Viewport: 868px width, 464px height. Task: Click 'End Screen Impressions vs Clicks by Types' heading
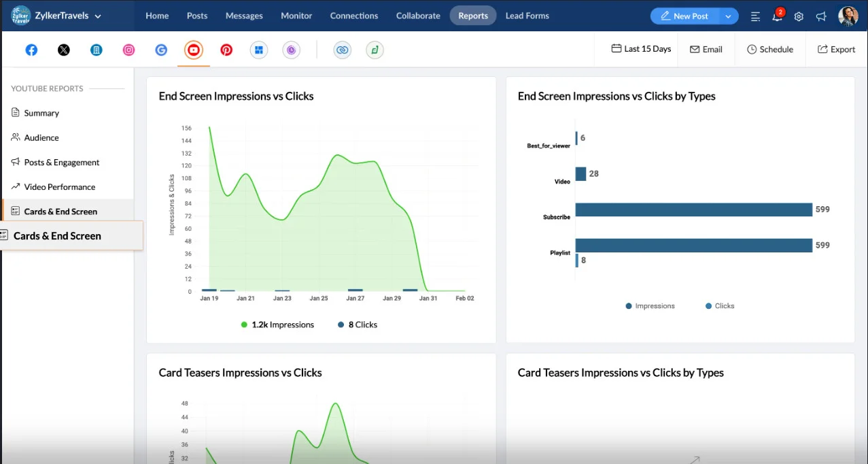click(x=617, y=96)
